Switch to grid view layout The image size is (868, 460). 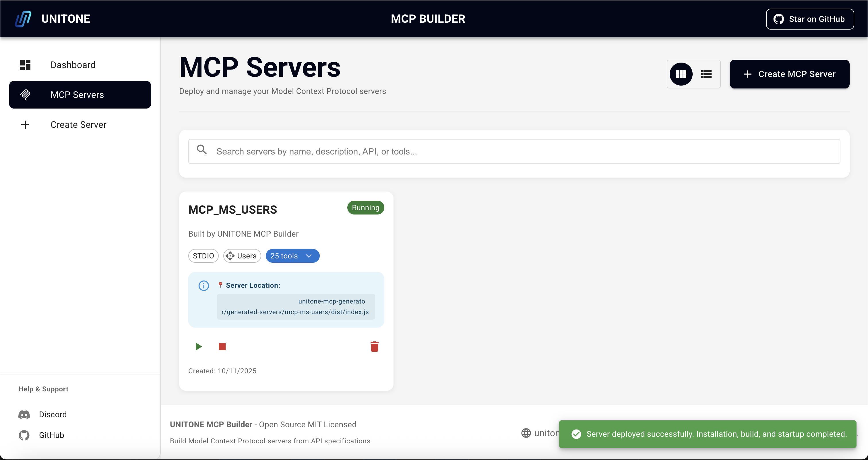681,74
